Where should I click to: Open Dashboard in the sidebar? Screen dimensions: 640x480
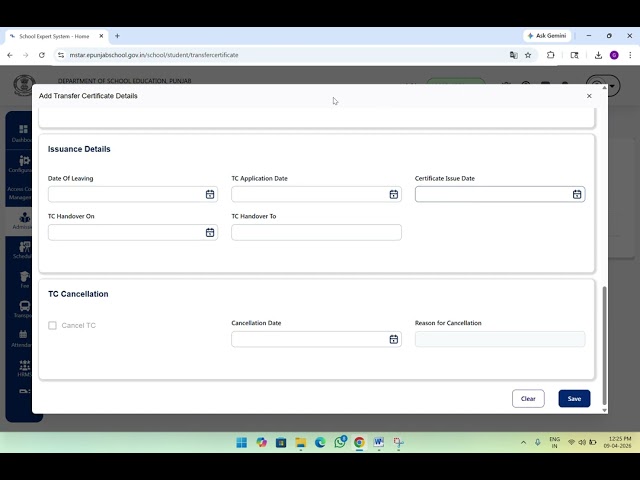[22, 133]
